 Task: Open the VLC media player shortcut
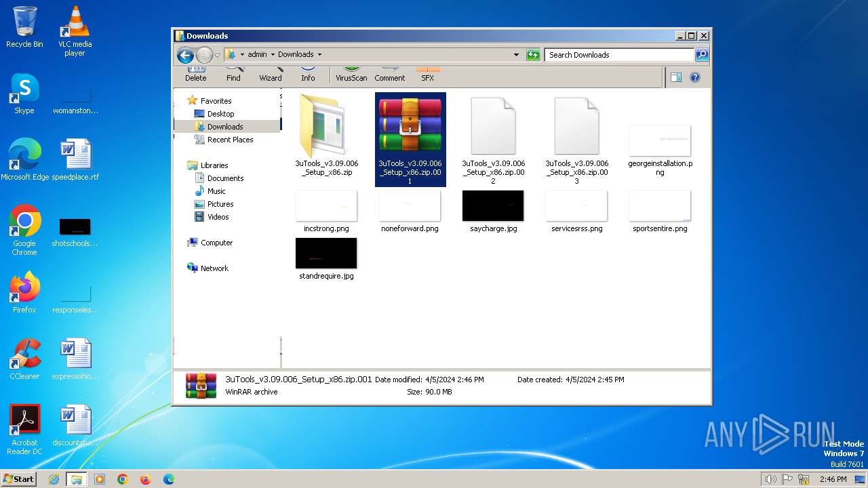[x=75, y=31]
